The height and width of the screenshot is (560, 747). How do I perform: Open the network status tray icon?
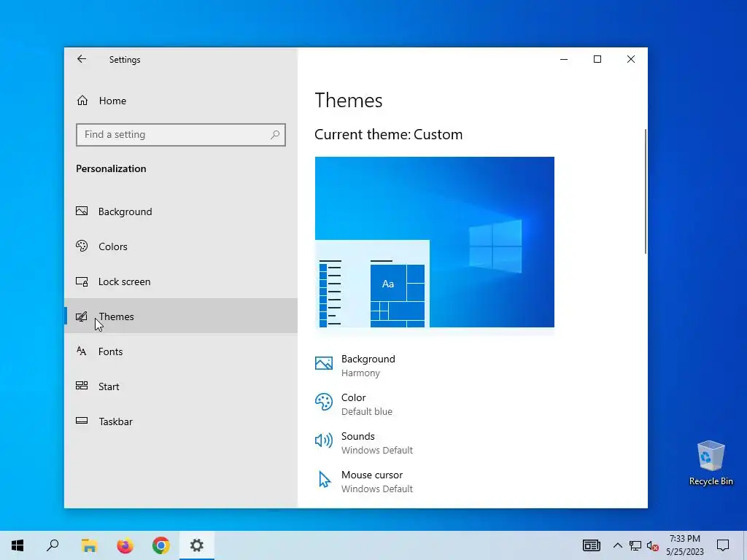point(635,545)
